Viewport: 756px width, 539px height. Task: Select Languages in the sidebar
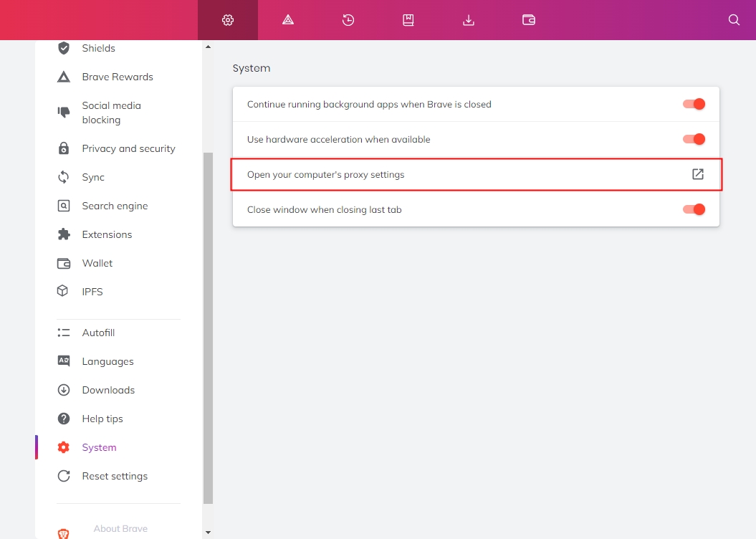(107, 361)
